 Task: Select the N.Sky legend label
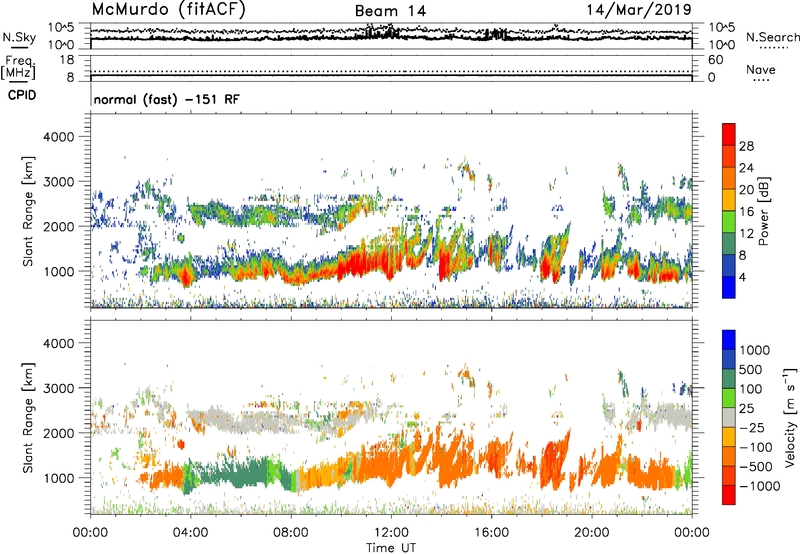pyautogui.click(x=19, y=37)
